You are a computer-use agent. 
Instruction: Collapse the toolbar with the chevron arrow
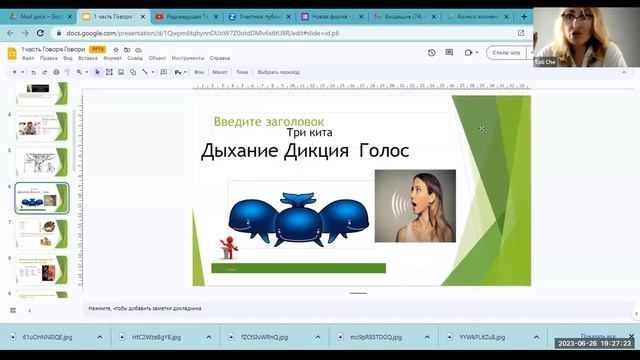[624, 72]
